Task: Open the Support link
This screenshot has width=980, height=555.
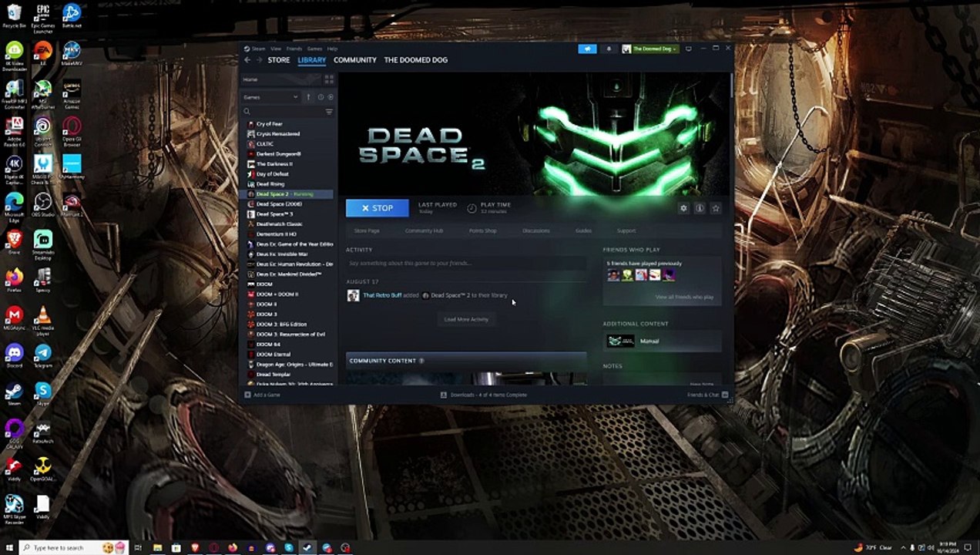Action: [x=626, y=230]
